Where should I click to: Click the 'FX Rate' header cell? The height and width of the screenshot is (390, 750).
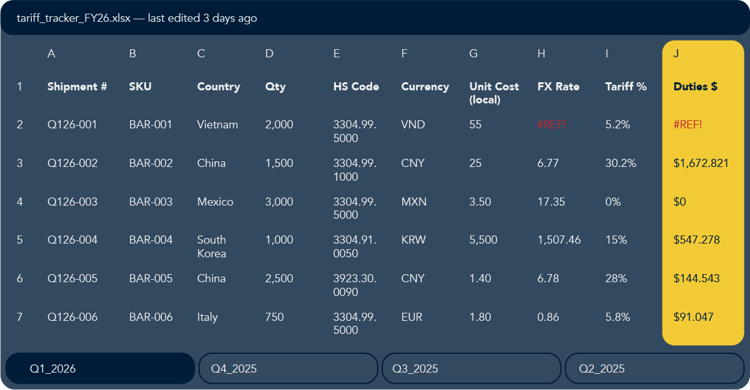(x=558, y=87)
